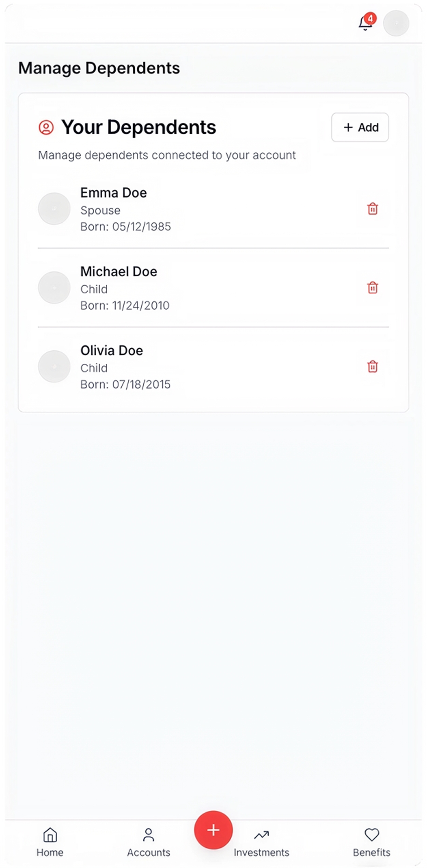Viewport: 427px width, 868px height.
Task: Remove Michael Doe using trash icon
Action: point(373,288)
